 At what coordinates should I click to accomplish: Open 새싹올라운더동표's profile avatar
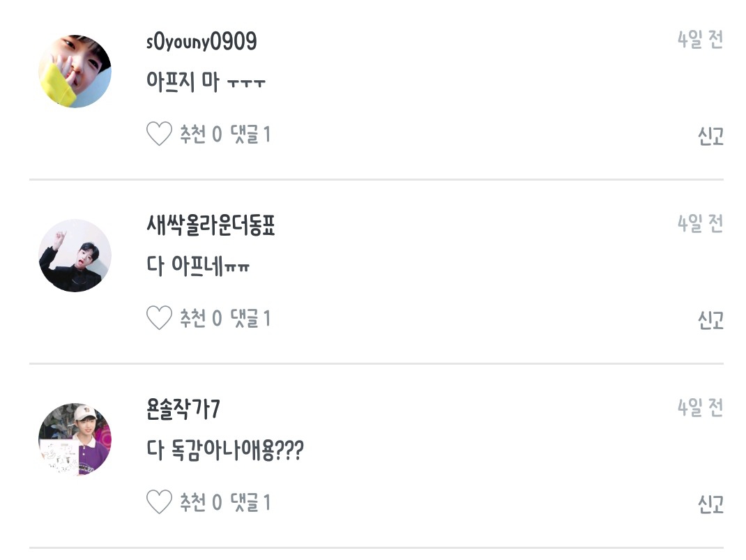(x=75, y=255)
